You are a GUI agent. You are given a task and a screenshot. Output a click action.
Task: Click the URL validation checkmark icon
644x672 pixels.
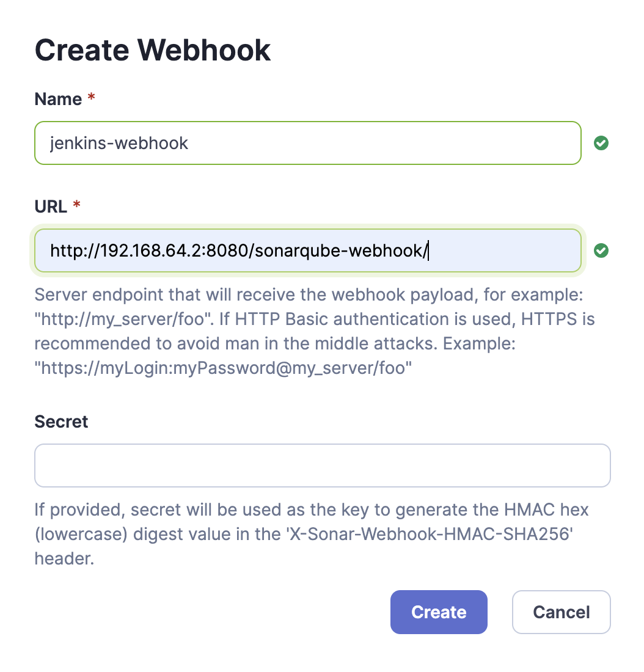click(601, 250)
